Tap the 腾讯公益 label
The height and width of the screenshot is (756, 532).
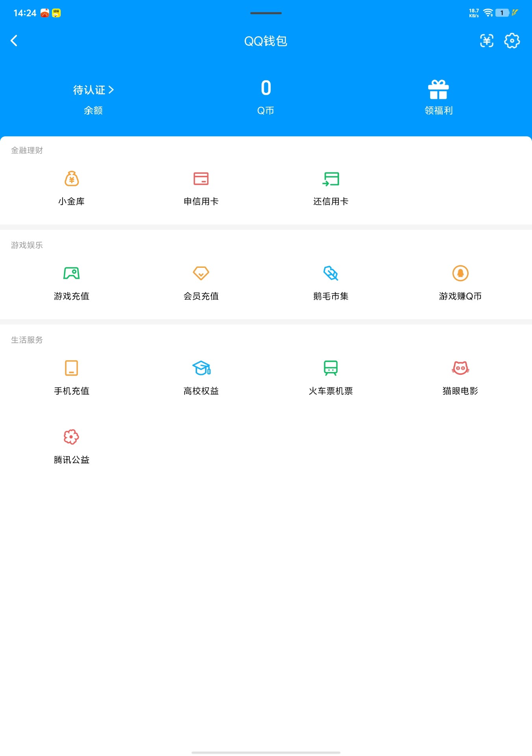point(72,460)
